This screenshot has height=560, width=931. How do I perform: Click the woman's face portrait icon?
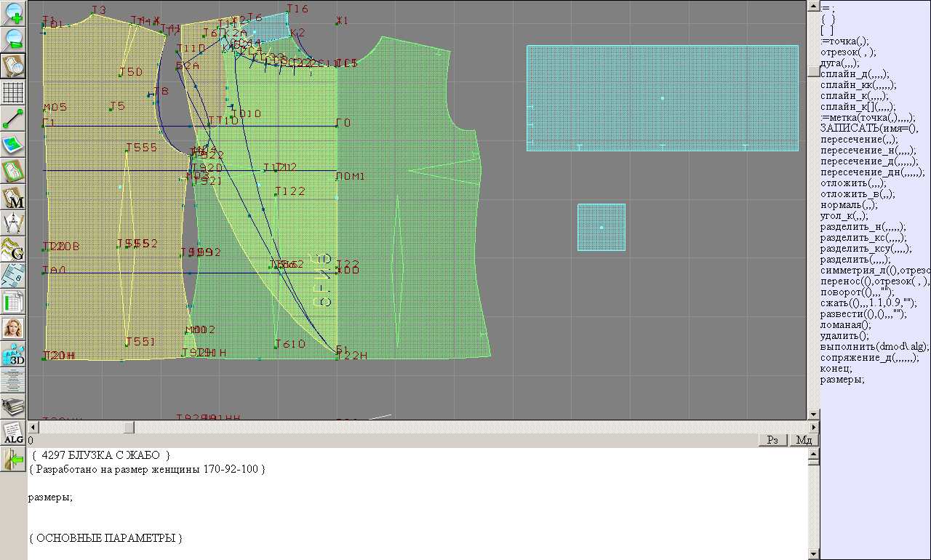[x=14, y=327]
